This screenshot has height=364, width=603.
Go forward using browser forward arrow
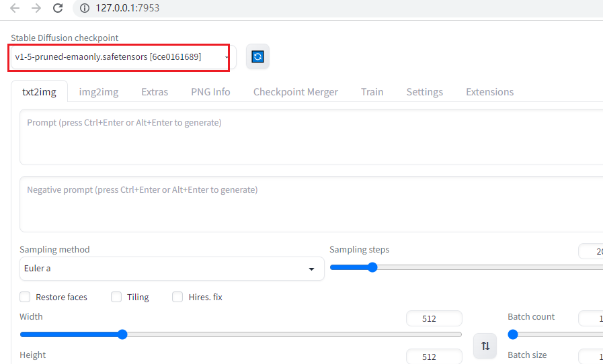[36, 8]
